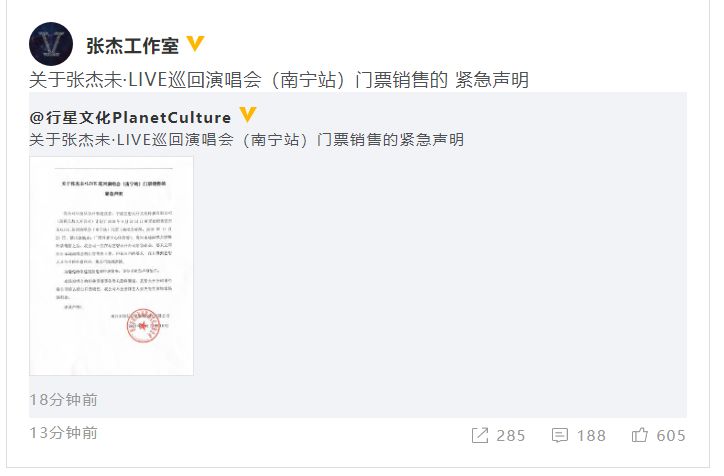Click the comment count 188

point(591,435)
